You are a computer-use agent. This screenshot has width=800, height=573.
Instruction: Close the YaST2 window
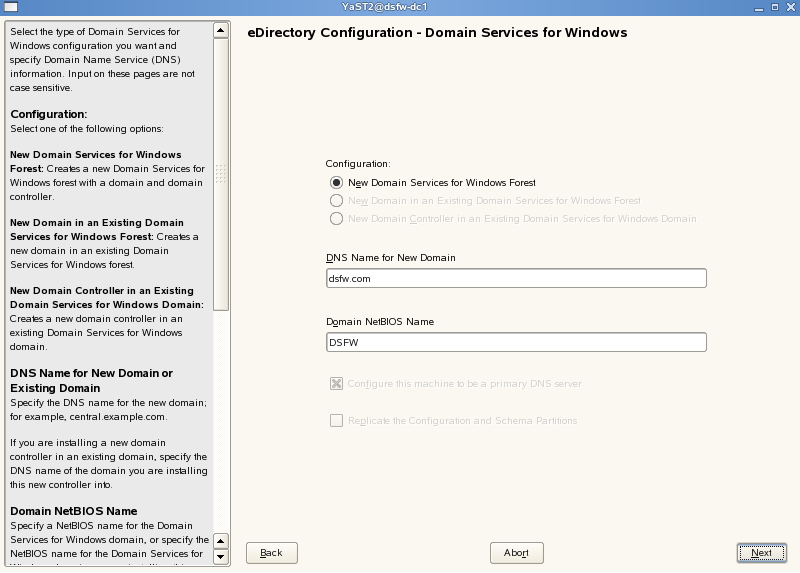tap(790, 8)
